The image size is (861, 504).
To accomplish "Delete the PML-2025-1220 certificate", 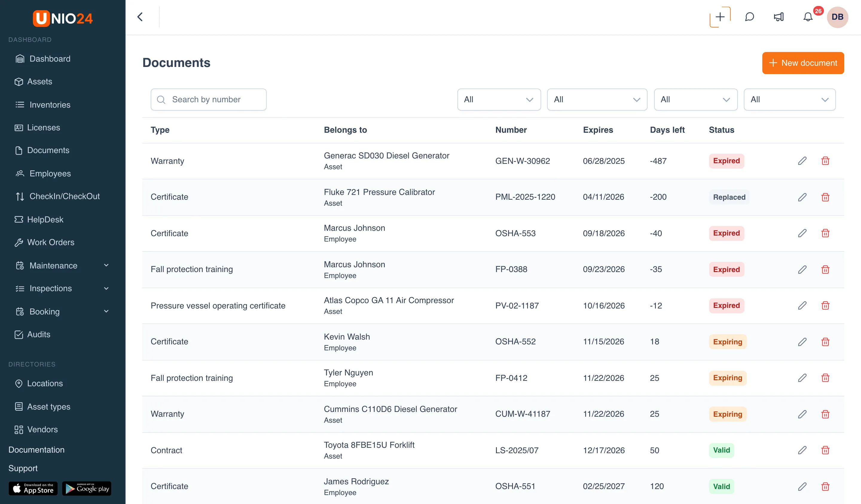I will [x=825, y=197].
